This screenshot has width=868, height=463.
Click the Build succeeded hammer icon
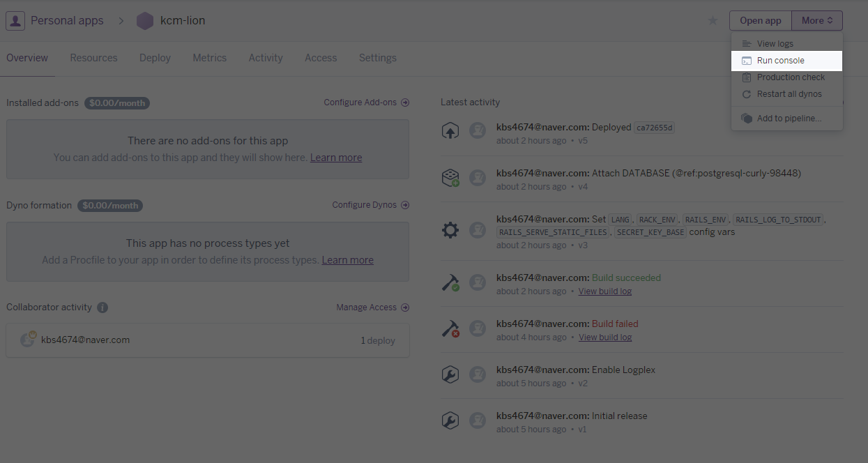point(450,282)
